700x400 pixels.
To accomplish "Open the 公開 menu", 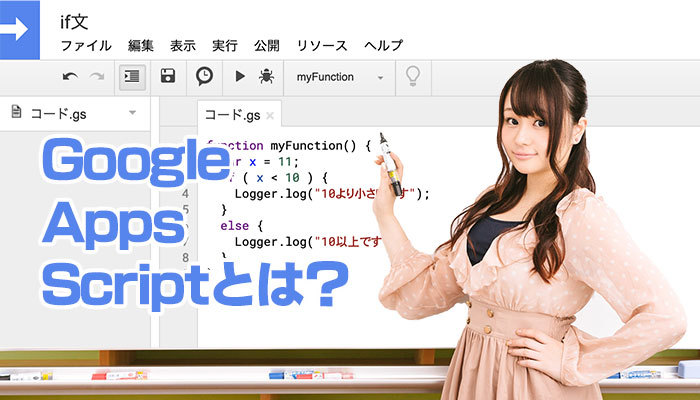I will click(x=267, y=46).
